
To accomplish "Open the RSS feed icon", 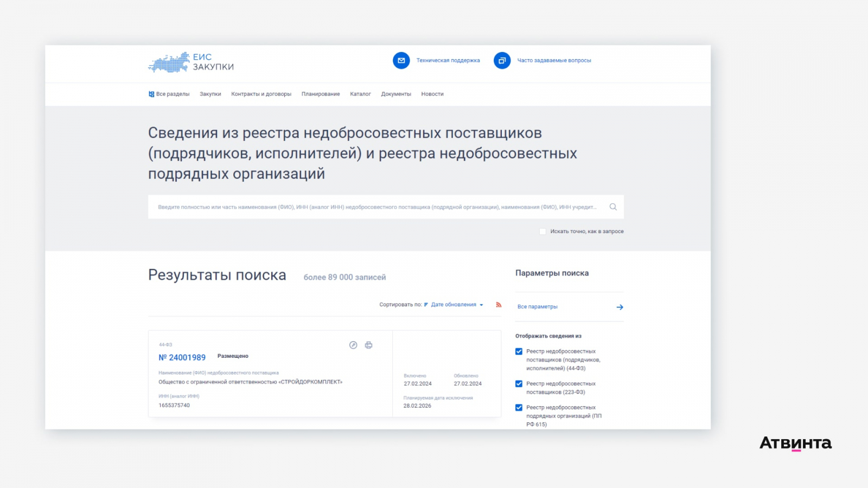I will 499,305.
